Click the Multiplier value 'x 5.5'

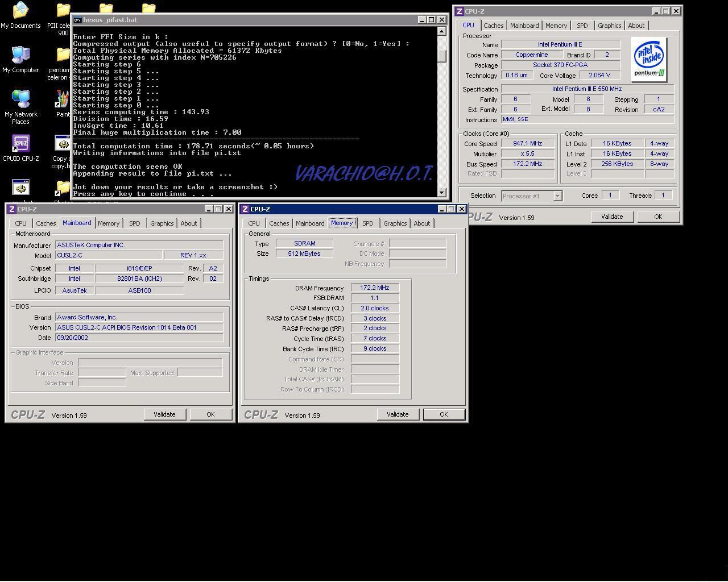[527, 154]
